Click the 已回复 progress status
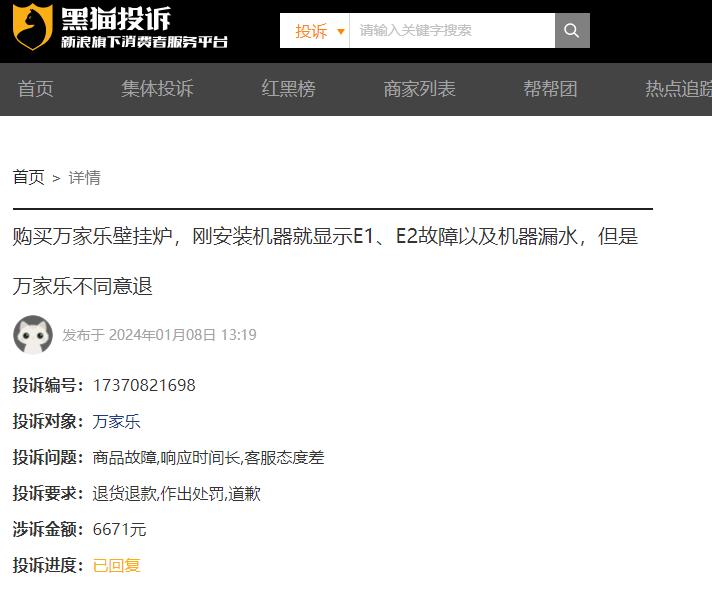This screenshot has width=712, height=592. coord(116,566)
